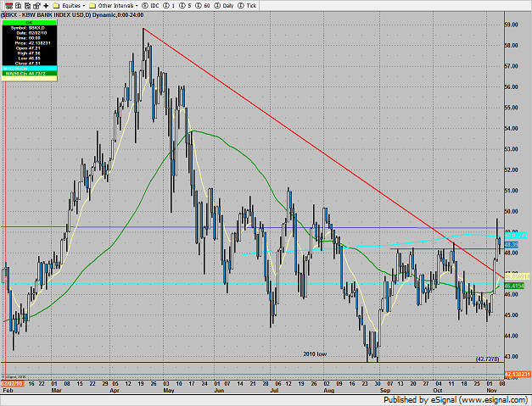Click the toolbar icon with the lock and windows

click(x=36, y=5)
